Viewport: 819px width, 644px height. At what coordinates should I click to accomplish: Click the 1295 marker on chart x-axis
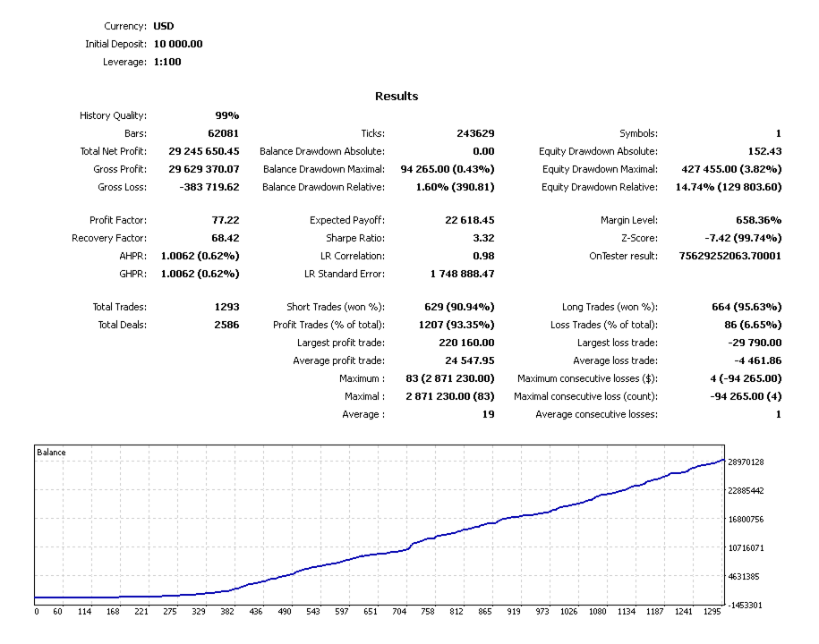coord(712,612)
